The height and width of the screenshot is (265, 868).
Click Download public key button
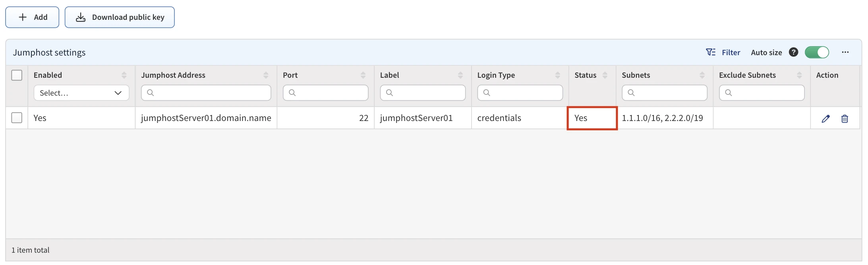tap(120, 17)
